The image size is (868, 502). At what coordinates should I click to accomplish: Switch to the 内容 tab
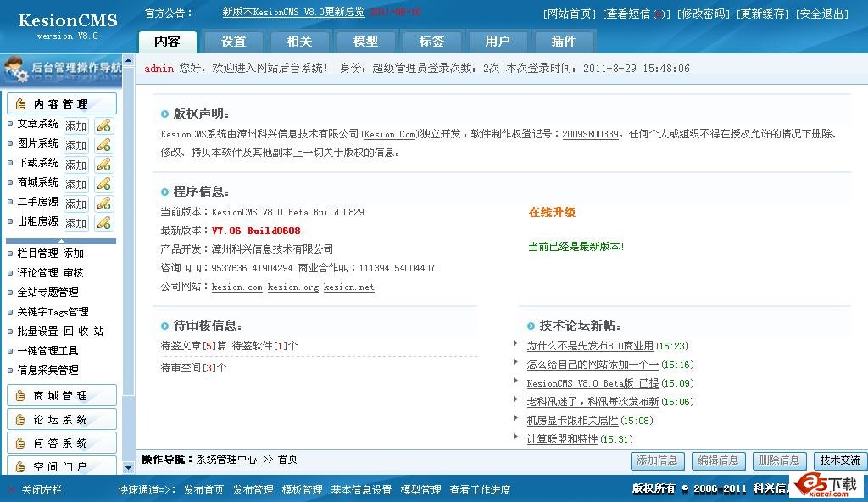(167, 42)
